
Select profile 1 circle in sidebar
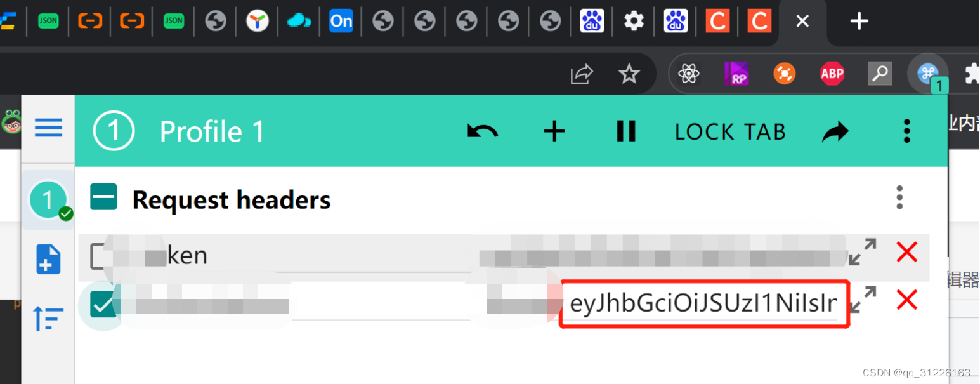pyautogui.click(x=48, y=201)
